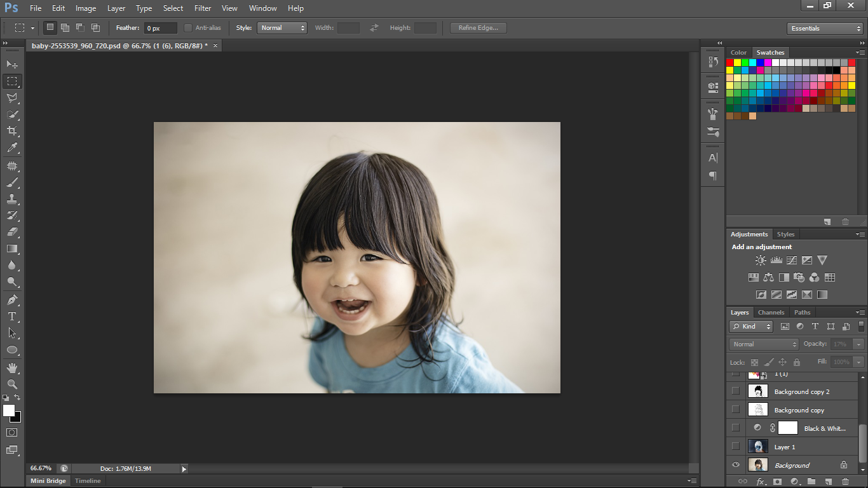This screenshot has height=488, width=868.
Task: Open the layer blend mode dropdown
Action: 764,344
